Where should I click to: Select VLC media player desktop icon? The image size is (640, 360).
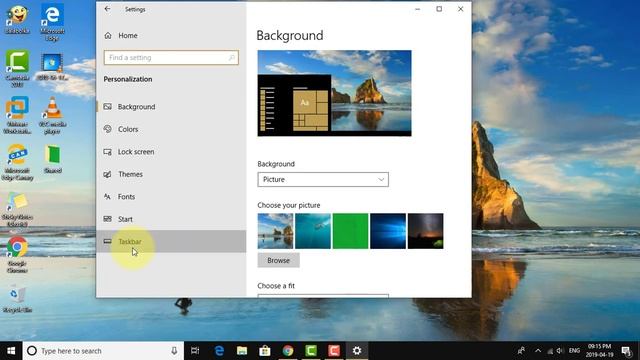53,115
